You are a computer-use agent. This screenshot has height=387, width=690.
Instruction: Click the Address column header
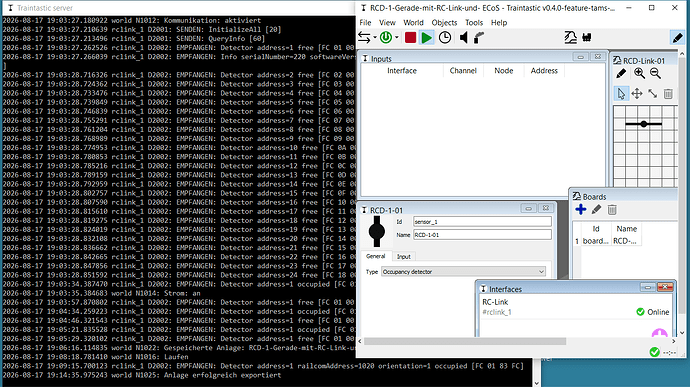click(x=544, y=70)
